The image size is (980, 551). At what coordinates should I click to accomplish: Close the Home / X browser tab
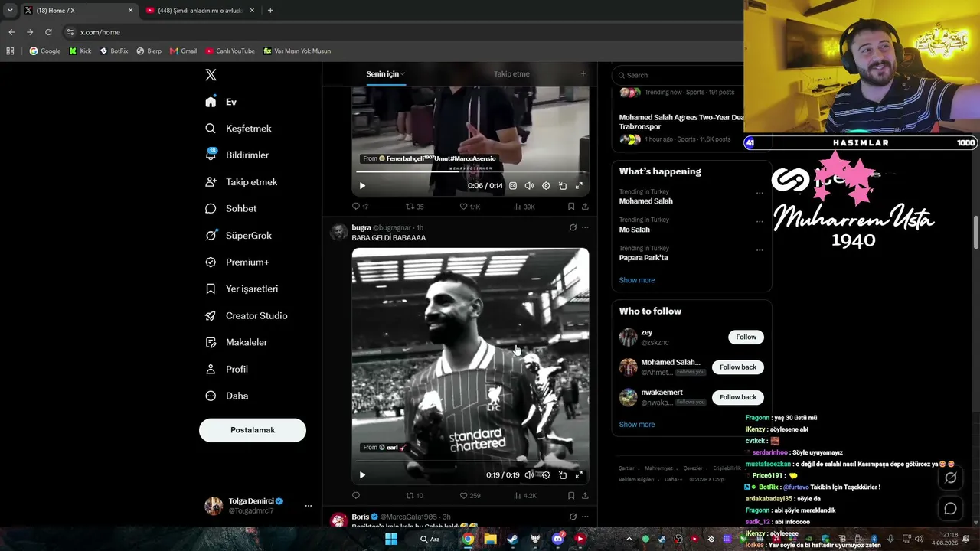[x=130, y=10]
